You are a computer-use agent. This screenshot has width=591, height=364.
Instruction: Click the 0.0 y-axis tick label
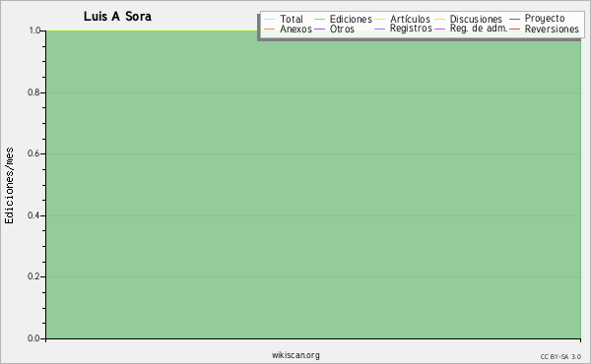click(33, 338)
